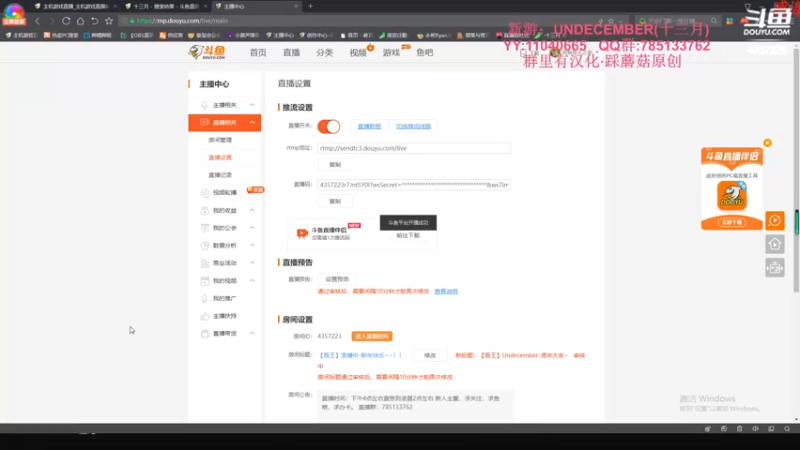Open 分类 in the Douyu top navigation
The image size is (800, 450).
point(324,53)
